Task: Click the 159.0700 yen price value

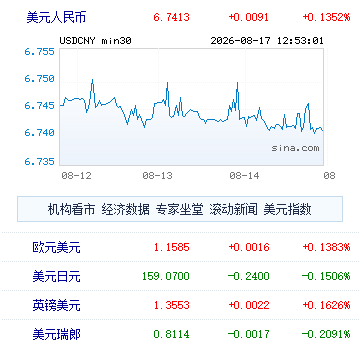Action: point(166,276)
